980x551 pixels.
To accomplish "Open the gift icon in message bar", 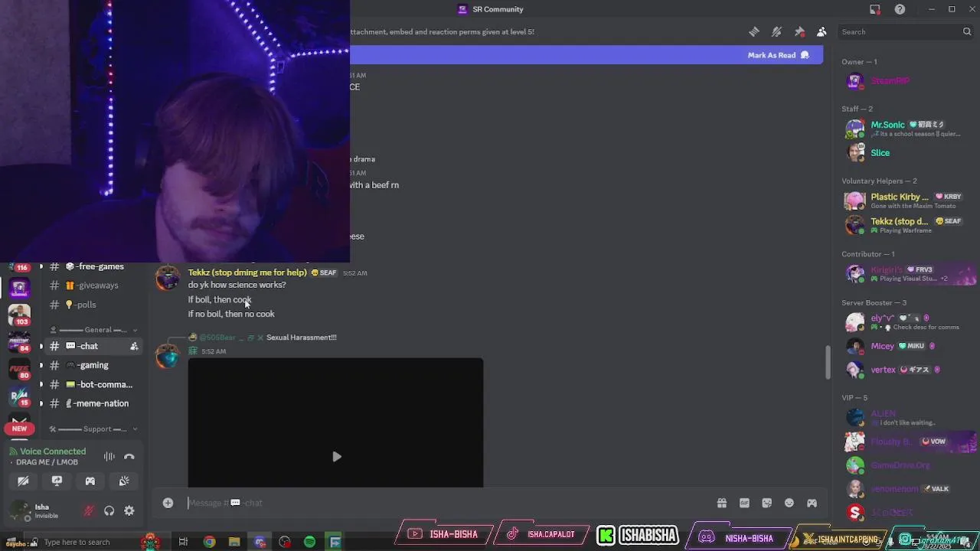I will tap(721, 503).
